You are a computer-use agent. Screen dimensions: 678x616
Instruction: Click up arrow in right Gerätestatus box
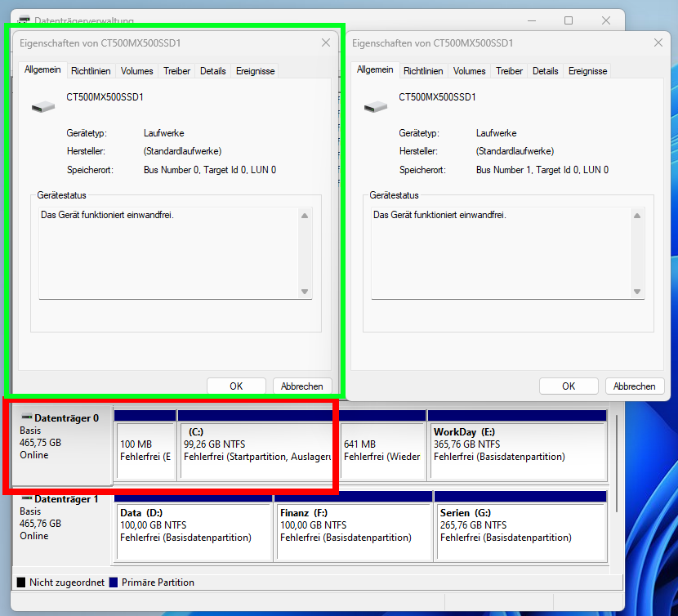click(637, 216)
